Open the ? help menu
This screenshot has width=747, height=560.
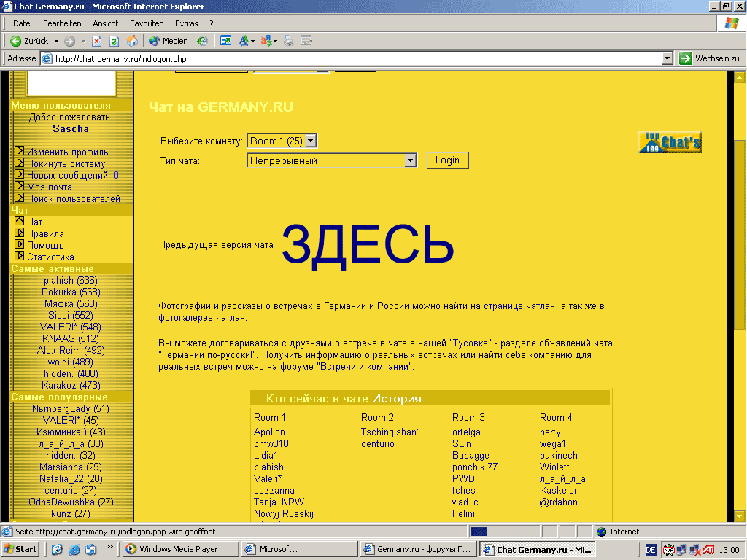[x=211, y=23]
